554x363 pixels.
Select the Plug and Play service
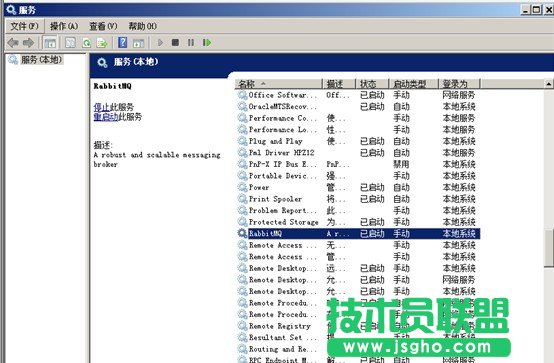point(357,141)
